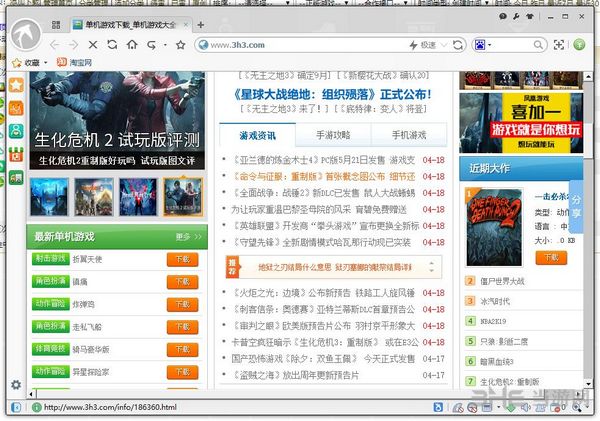Open a new tab with the plus icon
The height and width of the screenshot is (421, 600).
(201, 25)
